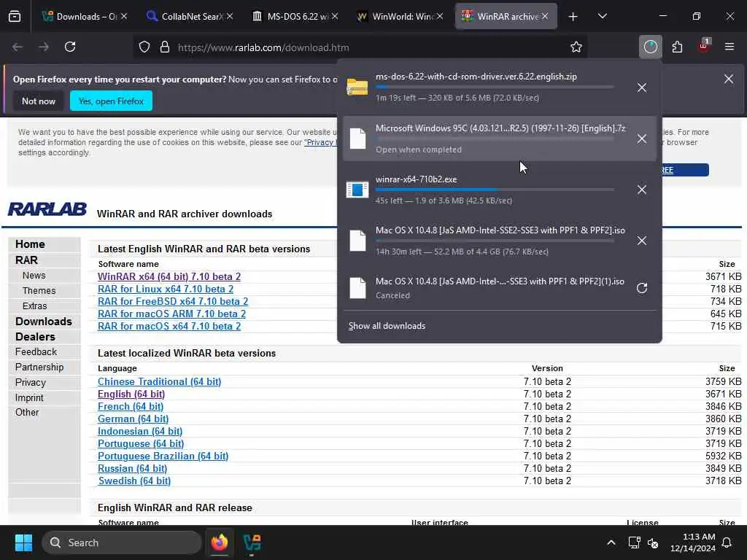The width and height of the screenshot is (747, 560).
Task: Open the Home sidebar menu item
Action: 30,244
